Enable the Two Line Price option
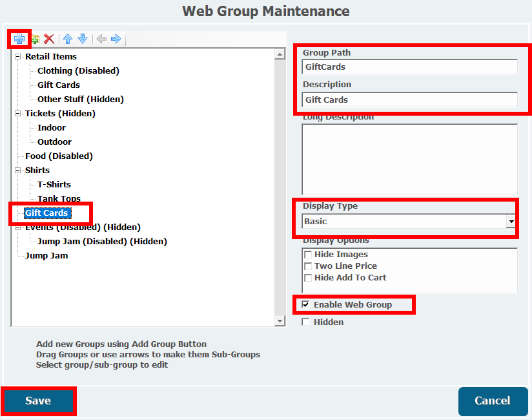Viewport: 532px width, 420px height. (x=308, y=266)
